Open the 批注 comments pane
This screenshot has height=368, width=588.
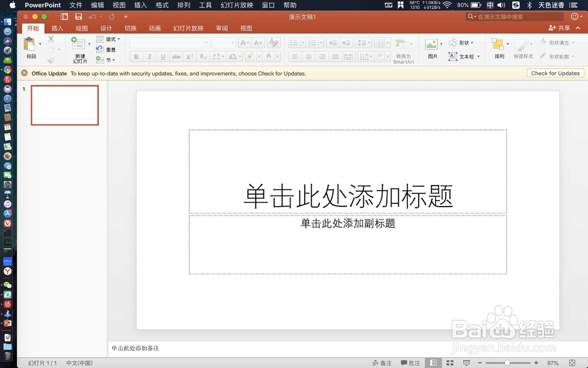click(x=410, y=363)
